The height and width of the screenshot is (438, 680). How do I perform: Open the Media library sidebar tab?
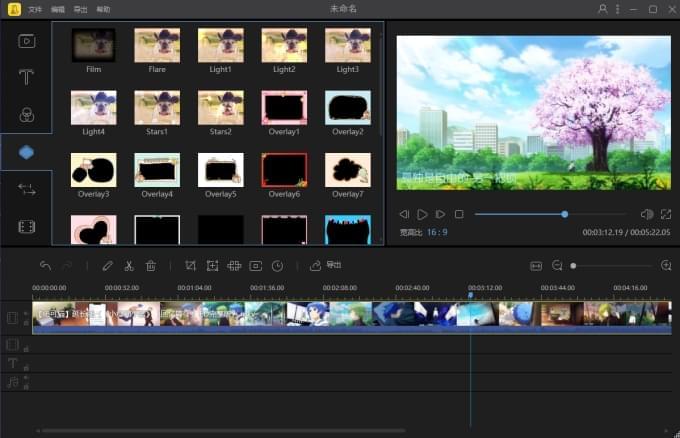click(x=26, y=41)
